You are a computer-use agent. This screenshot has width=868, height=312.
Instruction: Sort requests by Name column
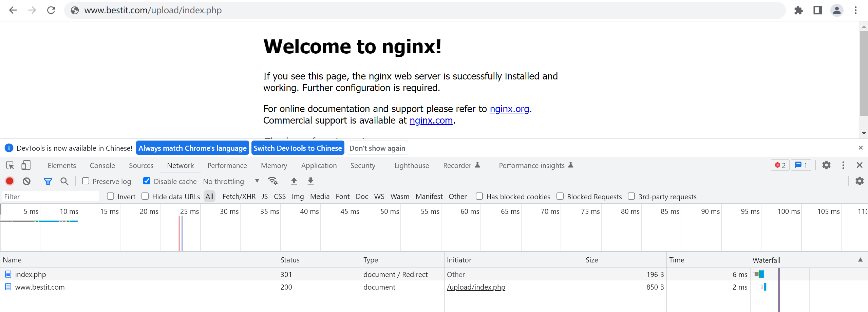pos(139,260)
